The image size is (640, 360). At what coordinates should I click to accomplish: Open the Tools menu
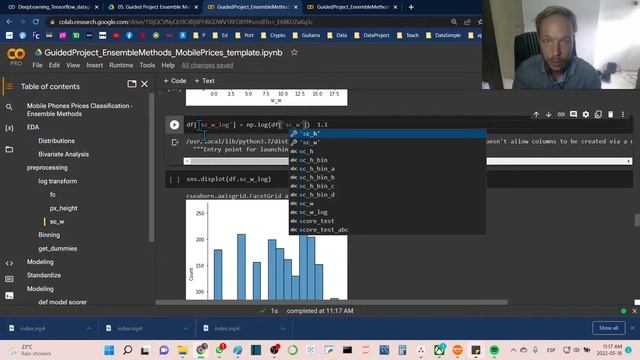coord(147,65)
